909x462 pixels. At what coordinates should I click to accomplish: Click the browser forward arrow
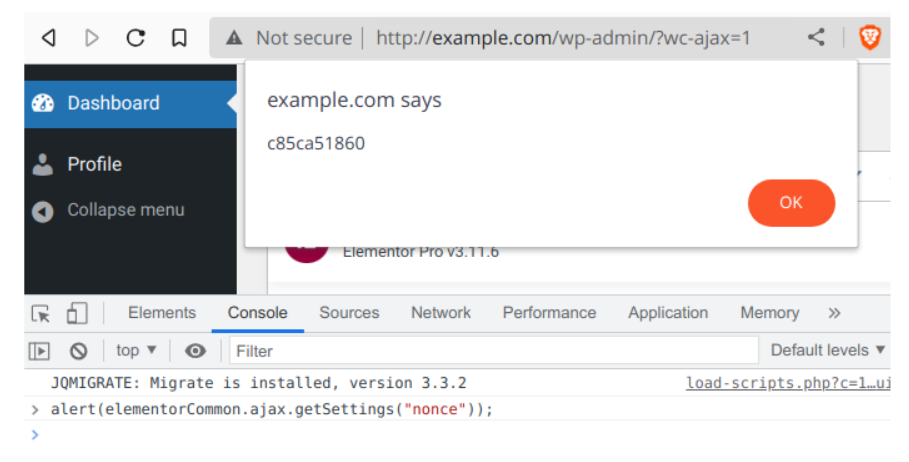tap(92, 38)
